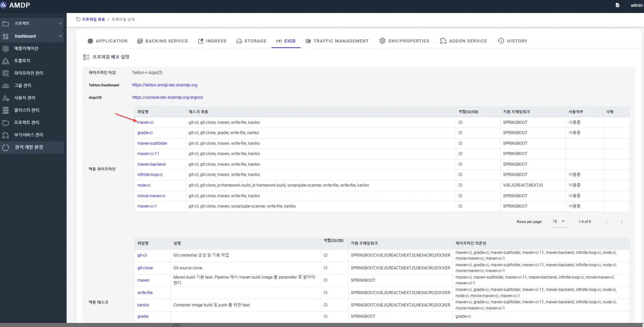Switch to the APPLICATION tab
This screenshot has height=327, width=644.
tap(107, 41)
